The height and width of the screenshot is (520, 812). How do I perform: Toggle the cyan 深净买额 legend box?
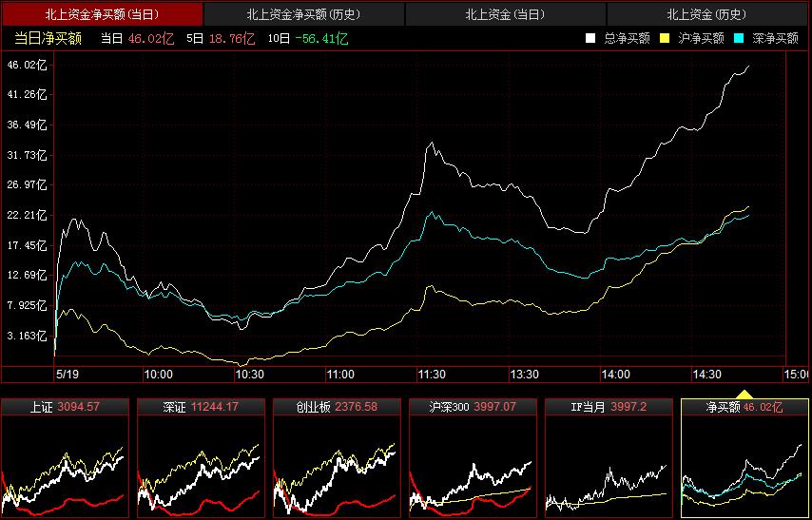click(x=738, y=38)
